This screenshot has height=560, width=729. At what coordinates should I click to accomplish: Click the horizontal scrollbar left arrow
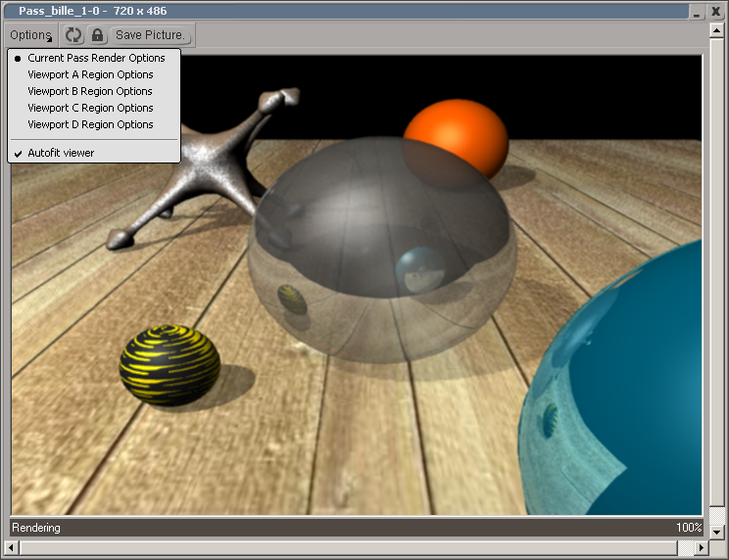coord(12,548)
